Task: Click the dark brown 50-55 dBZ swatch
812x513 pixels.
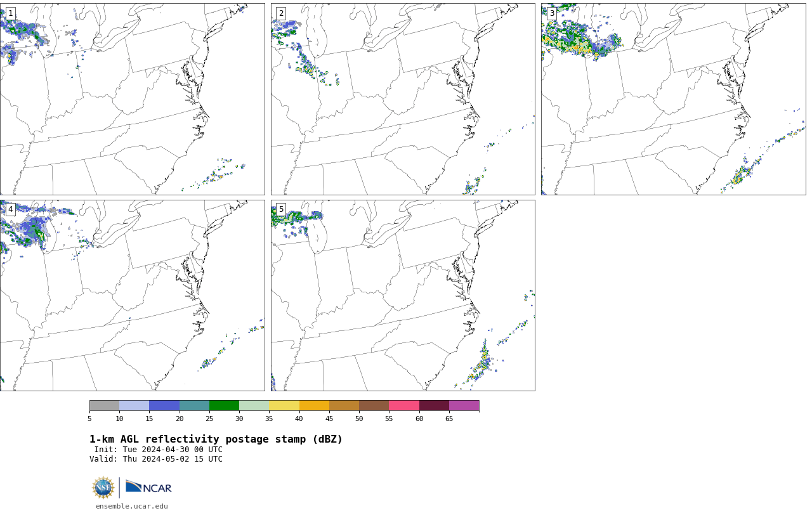Action: tap(374, 406)
